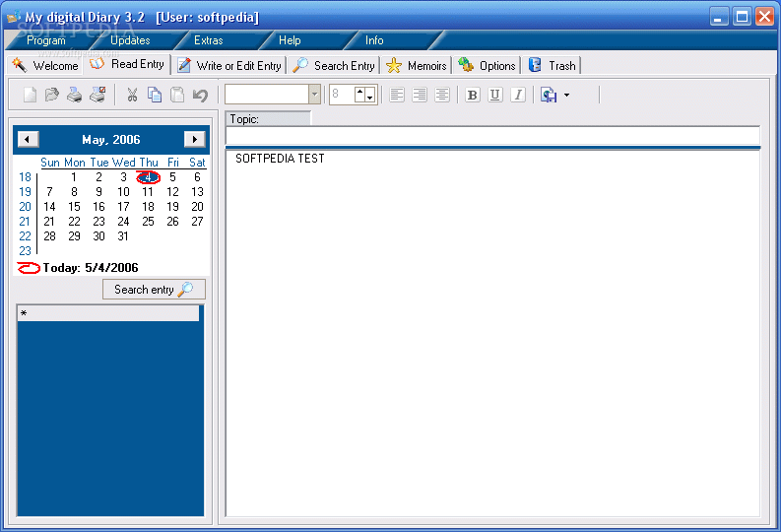Click the Print preview toolbar icon
The width and height of the screenshot is (781, 532).
(98, 95)
